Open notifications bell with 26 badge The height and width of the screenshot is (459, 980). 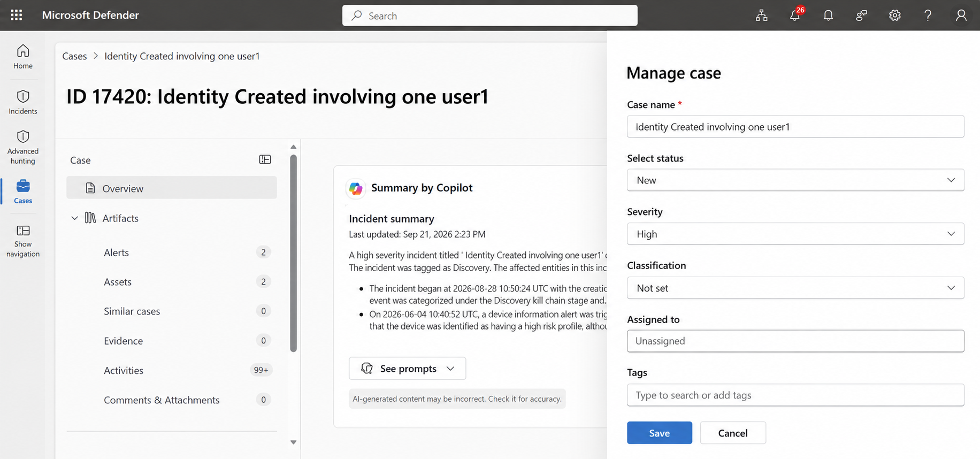(795, 14)
